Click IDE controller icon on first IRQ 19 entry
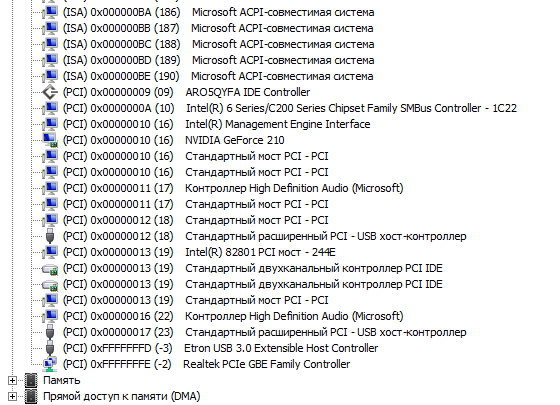The height and width of the screenshot is (405, 560). click(x=50, y=269)
